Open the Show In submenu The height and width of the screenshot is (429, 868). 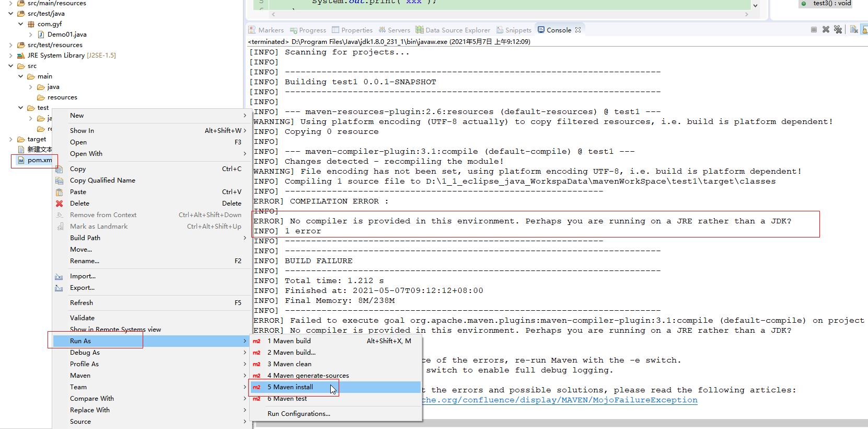152,131
